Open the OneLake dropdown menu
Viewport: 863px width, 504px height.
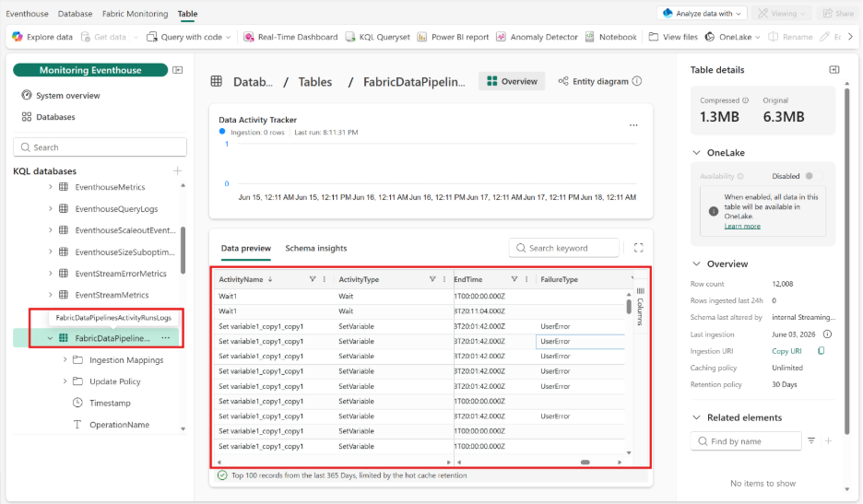(x=733, y=37)
